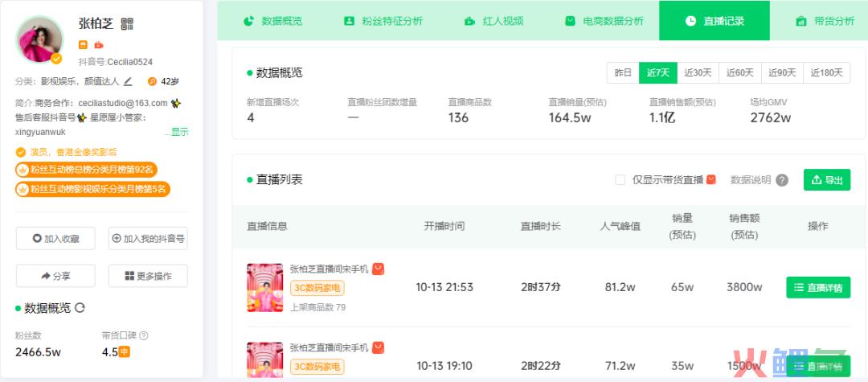This screenshot has height=382, width=868.
Task: Open the 直播记录 tab
Action: [x=714, y=21]
